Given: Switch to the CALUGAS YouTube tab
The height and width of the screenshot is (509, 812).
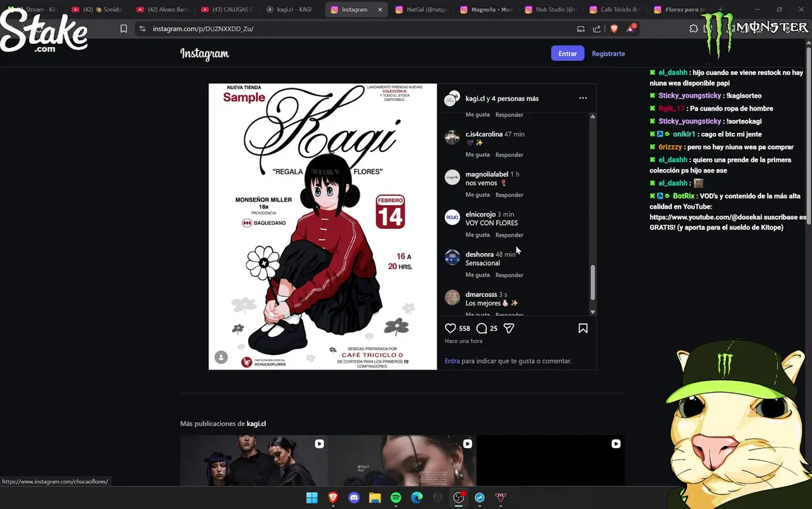Looking at the screenshot, I should (x=228, y=9).
